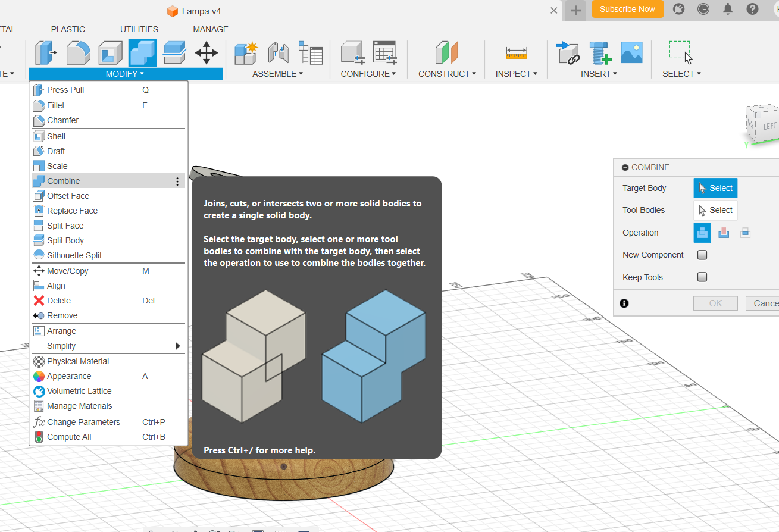Open the Extensions icon next to Subscribe Now
The width and height of the screenshot is (779, 532).
point(678,9)
